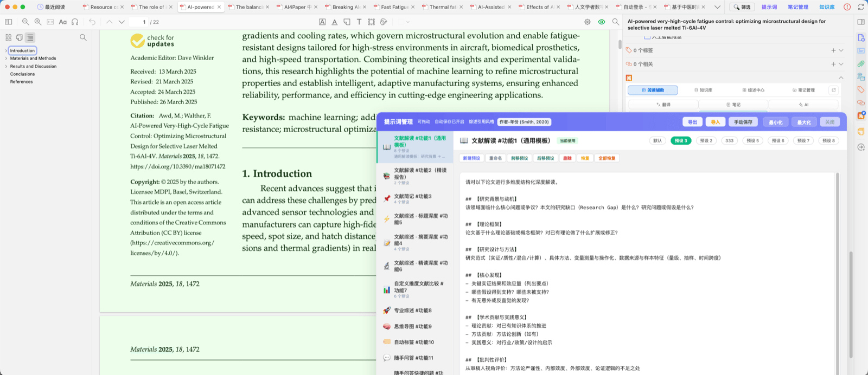The width and height of the screenshot is (868, 375).
Task: Open thumbnails view in left sidebar
Action: [9, 37]
